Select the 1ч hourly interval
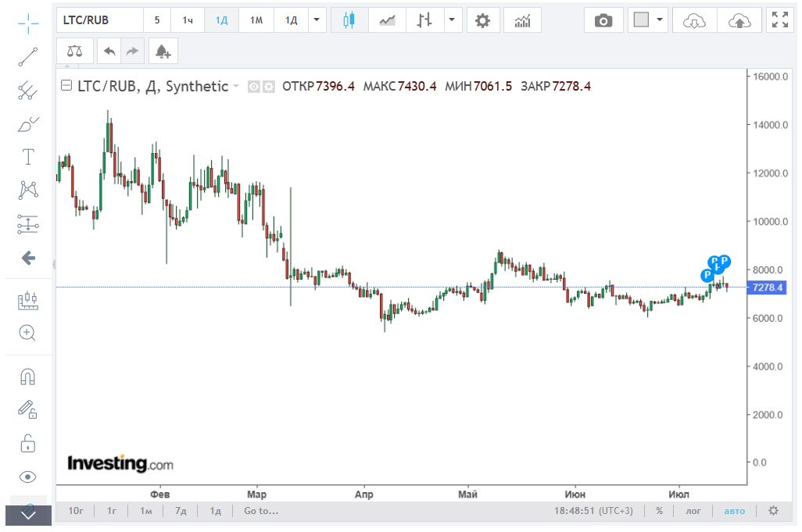 [188, 20]
